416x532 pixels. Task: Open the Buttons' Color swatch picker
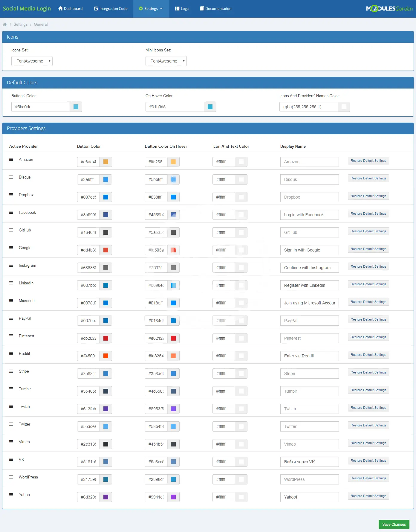click(76, 107)
